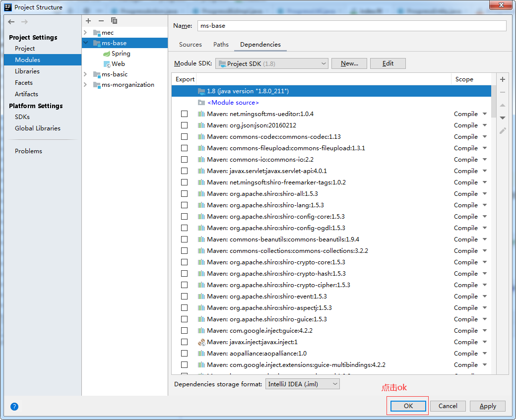Check export for net.mingsoft:ms-ueditor:1.0.4
This screenshot has height=420, width=516.
tap(184, 114)
